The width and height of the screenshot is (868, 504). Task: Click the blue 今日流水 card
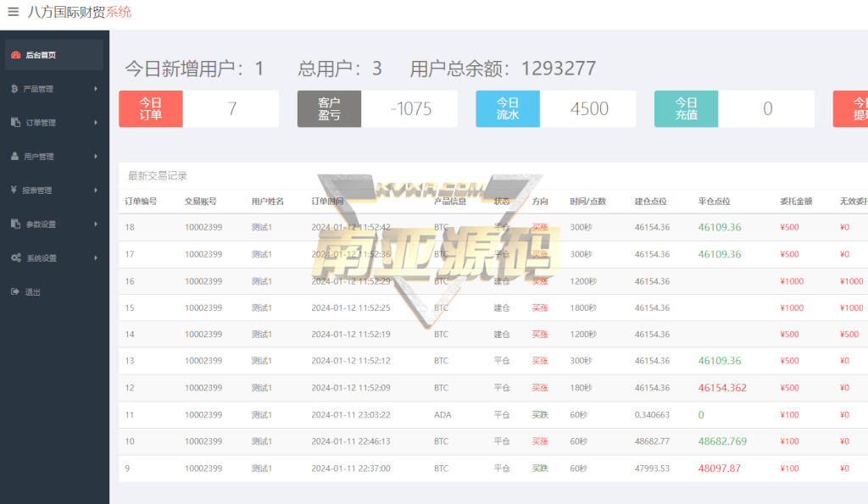coord(508,109)
